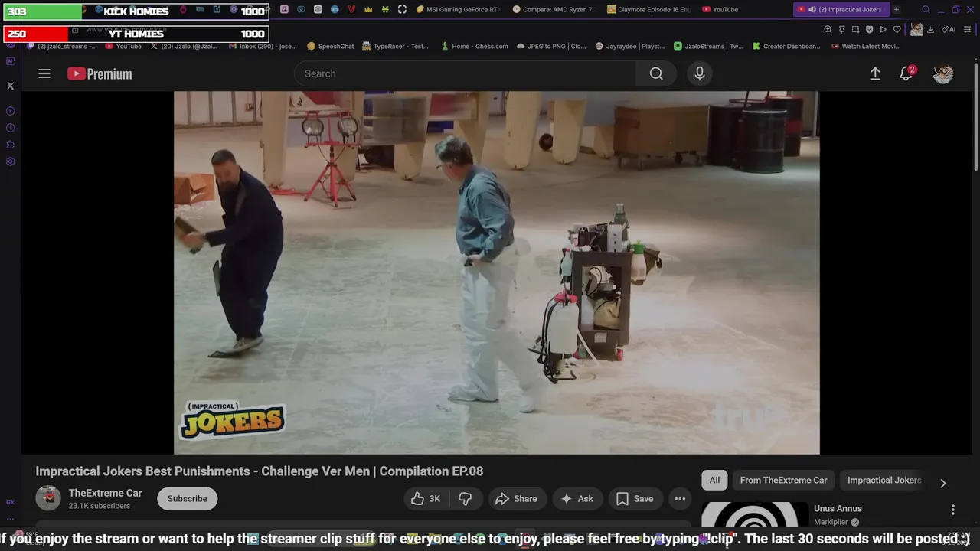The width and height of the screenshot is (980, 551).
Task: Open a new browser tab with plus
Action: click(897, 9)
